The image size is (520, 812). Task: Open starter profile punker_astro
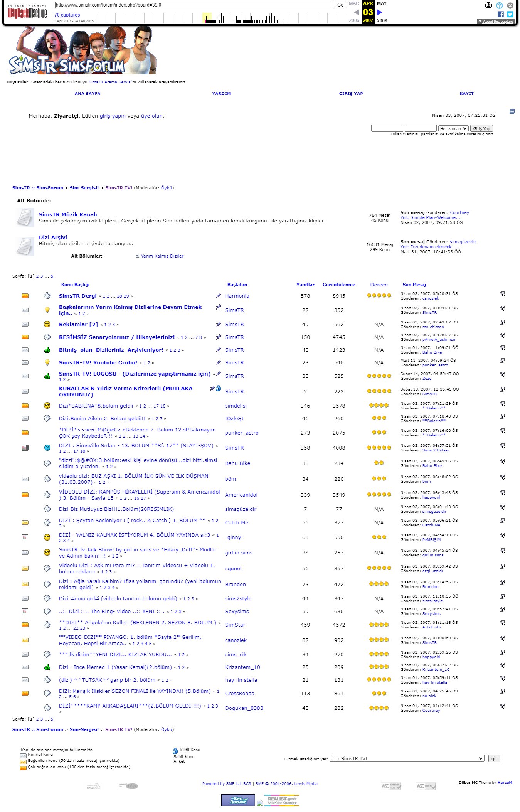point(242,433)
